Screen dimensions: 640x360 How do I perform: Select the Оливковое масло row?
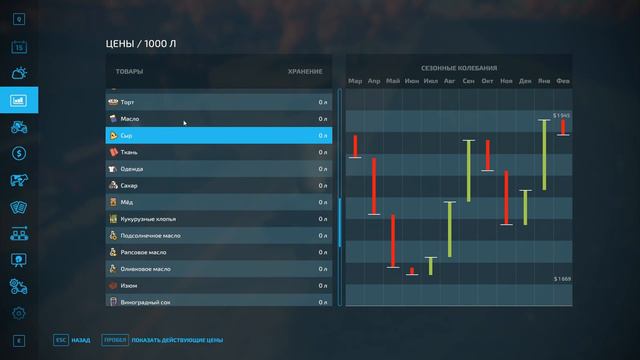pos(219,269)
